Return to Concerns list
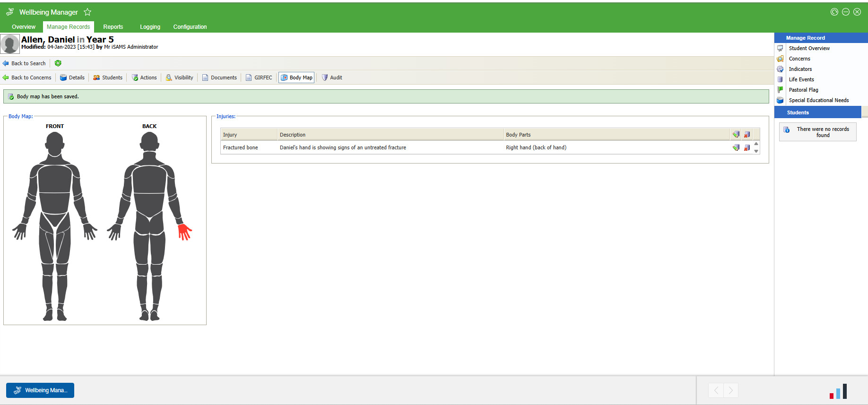The width and height of the screenshot is (868, 405). tap(27, 78)
